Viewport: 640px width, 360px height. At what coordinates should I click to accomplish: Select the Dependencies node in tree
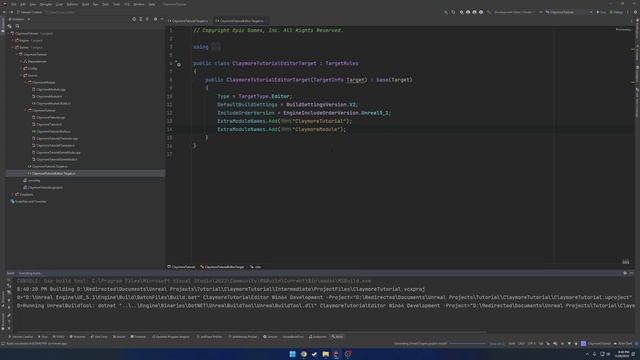point(35,62)
